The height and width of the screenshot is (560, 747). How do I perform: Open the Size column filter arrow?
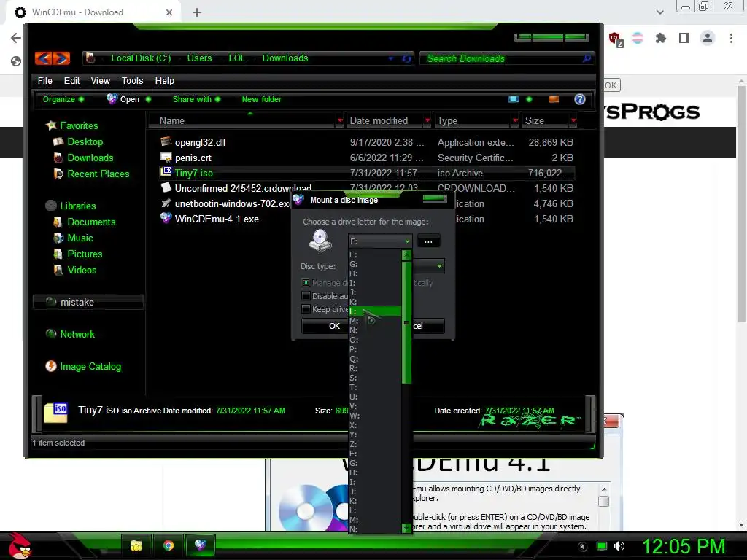573,120
